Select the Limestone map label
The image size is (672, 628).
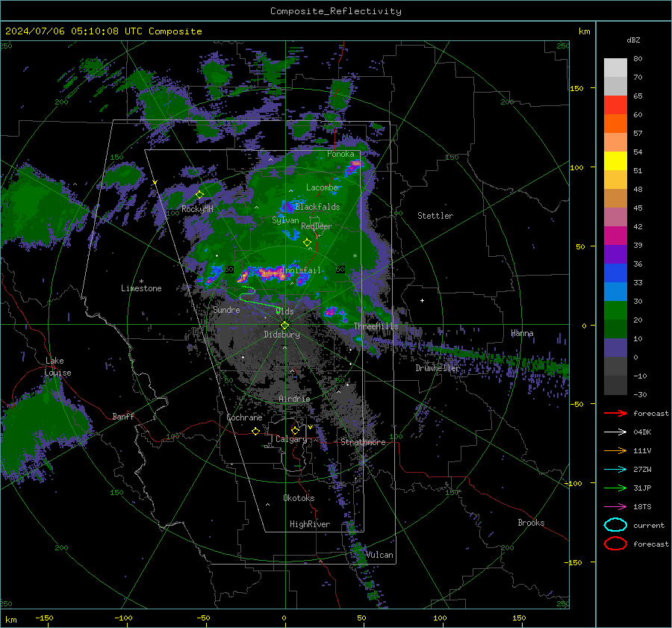(141, 288)
